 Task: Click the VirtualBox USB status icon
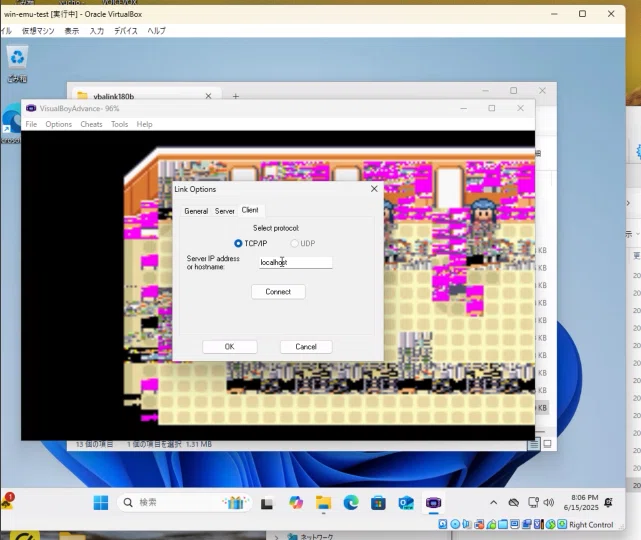(x=491, y=524)
